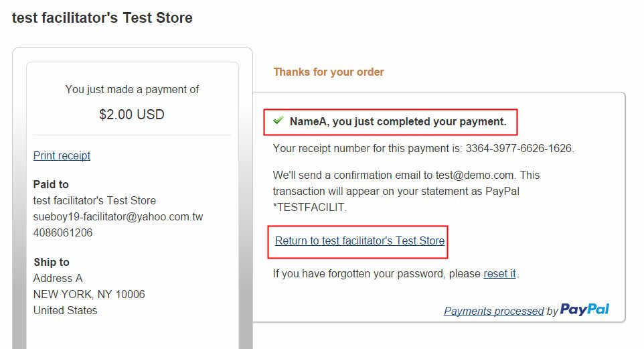Follow the Payments processed link

[x=493, y=311]
